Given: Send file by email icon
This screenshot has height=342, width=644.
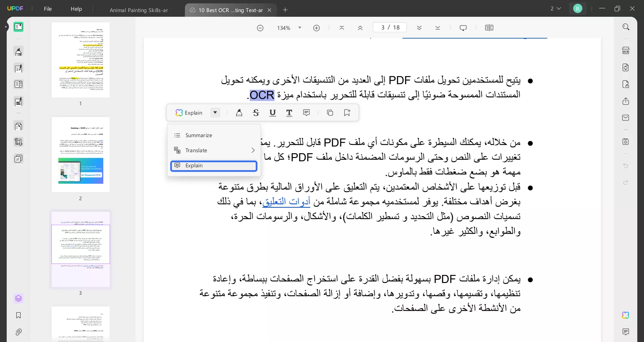Looking at the screenshot, I should tap(626, 118).
